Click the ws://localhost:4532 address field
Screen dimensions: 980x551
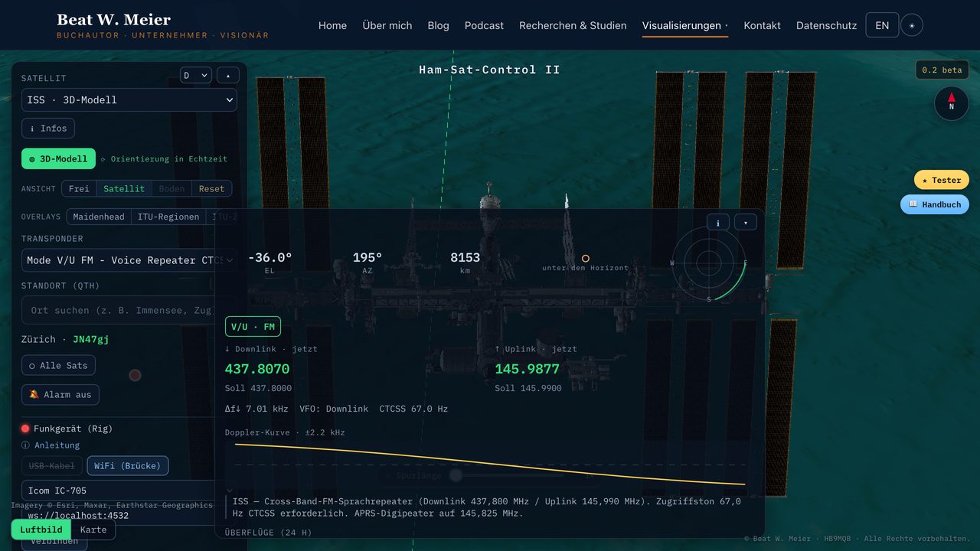pyautogui.click(x=119, y=515)
